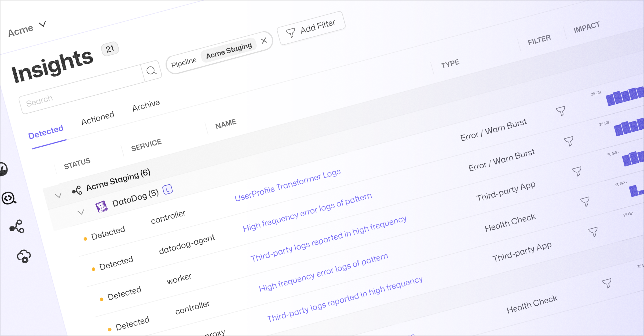644x336 pixels.
Task: Click the impact bar chart in worker row
Action: (633, 158)
